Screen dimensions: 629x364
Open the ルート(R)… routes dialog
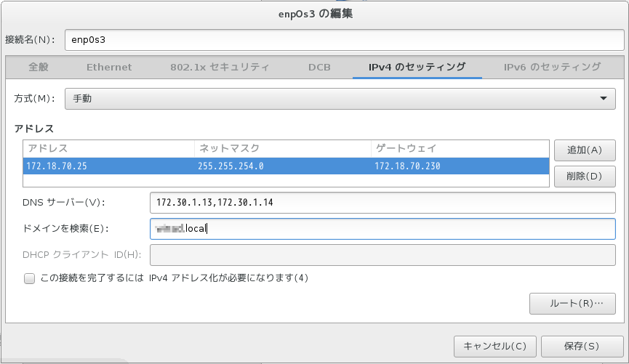(x=572, y=304)
